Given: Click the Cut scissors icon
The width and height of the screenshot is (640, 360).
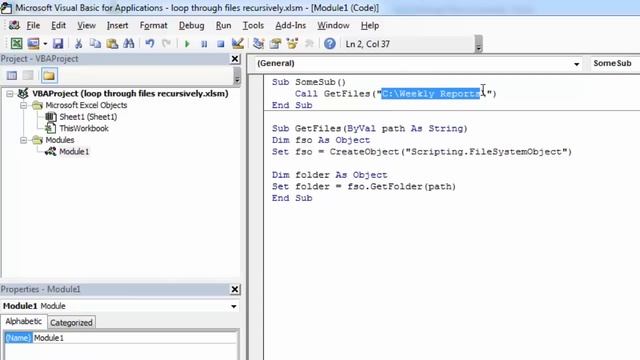Looking at the screenshot, I should pyautogui.click(x=78, y=44).
